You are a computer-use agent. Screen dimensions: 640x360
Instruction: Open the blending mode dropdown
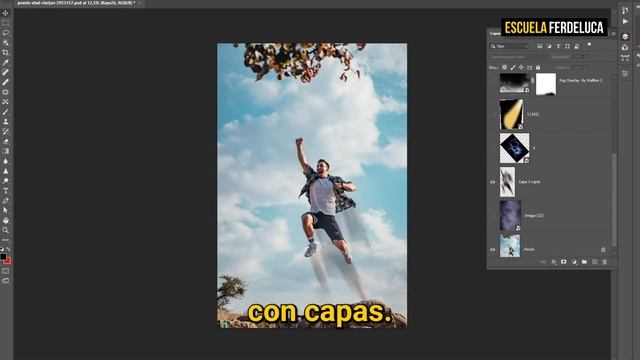pos(518,57)
